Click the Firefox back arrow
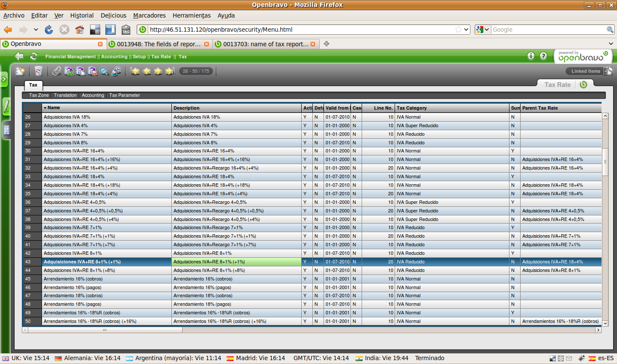 point(8,30)
